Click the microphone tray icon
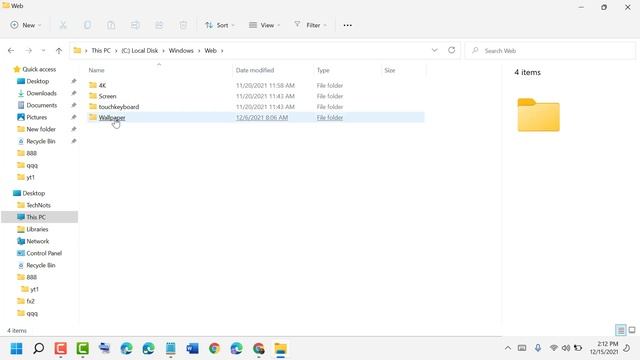This screenshot has width=640, height=360. pyautogui.click(x=538, y=348)
